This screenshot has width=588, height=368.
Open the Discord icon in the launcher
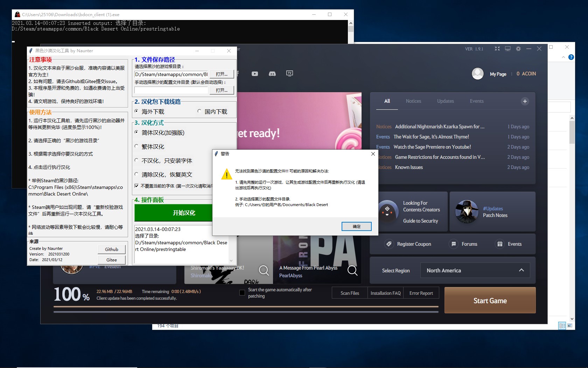point(272,74)
